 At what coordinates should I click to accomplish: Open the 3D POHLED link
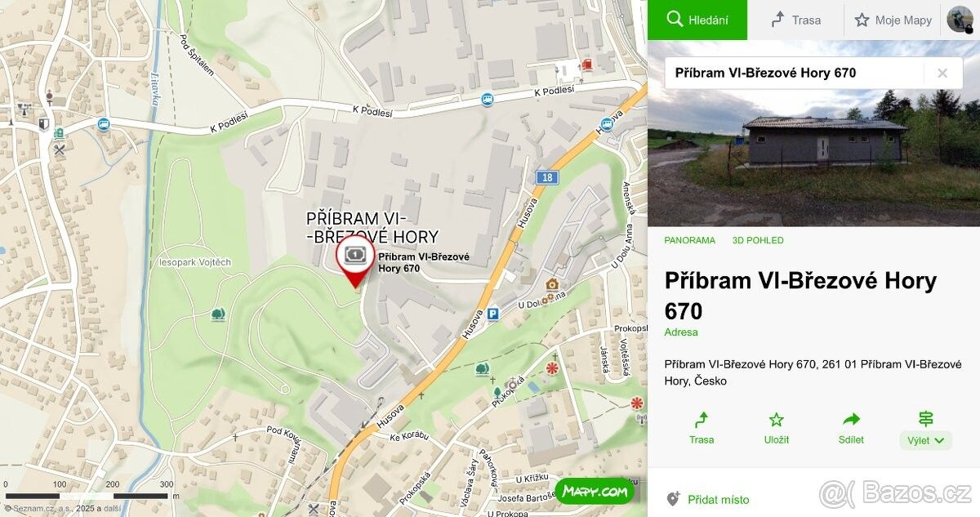click(757, 240)
